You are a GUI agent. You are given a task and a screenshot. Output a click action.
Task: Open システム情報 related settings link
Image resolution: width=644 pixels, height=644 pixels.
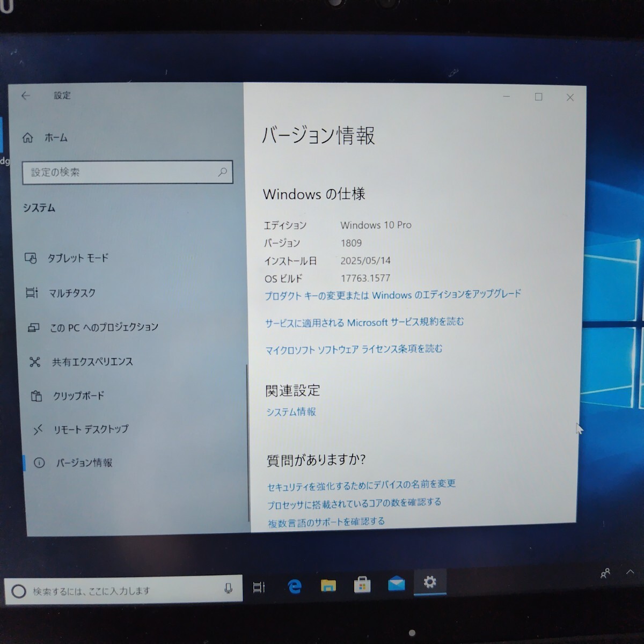tap(291, 412)
